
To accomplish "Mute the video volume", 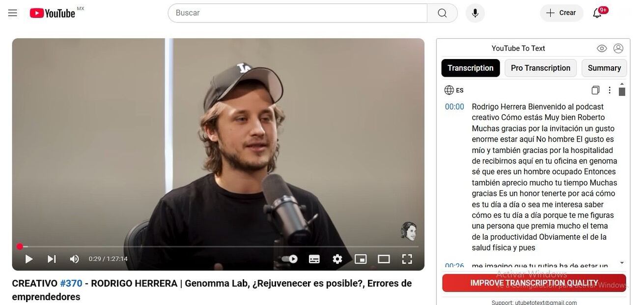I will click(x=74, y=259).
